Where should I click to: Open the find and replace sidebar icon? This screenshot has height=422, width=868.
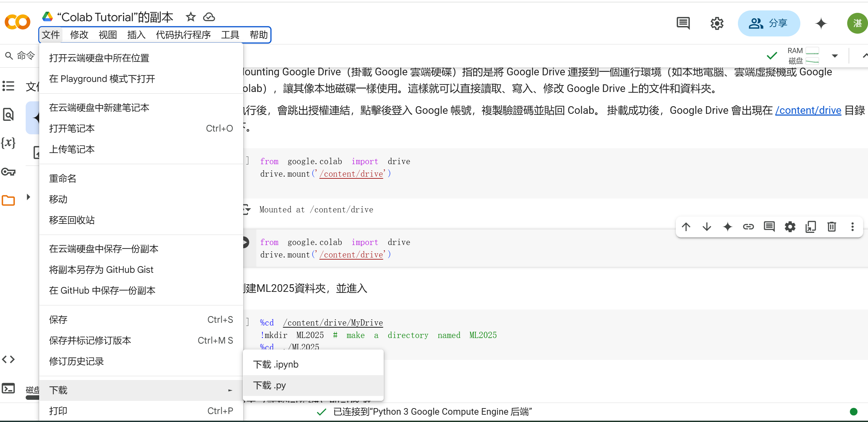coord(8,114)
